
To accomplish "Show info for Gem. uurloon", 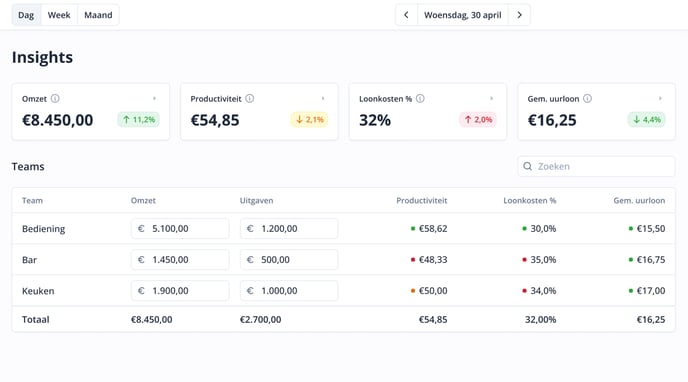I will point(587,99).
